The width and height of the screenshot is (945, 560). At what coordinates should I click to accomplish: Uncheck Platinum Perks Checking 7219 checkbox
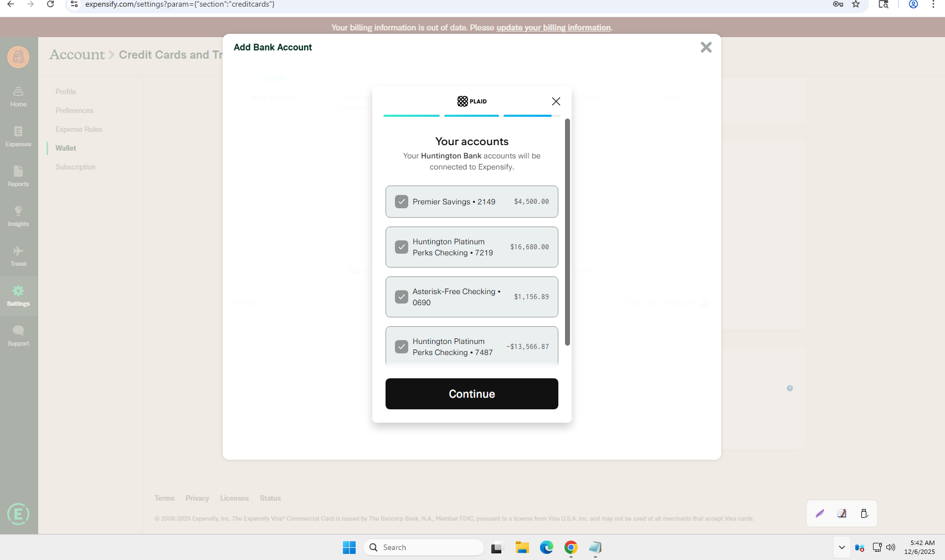point(402,247)
